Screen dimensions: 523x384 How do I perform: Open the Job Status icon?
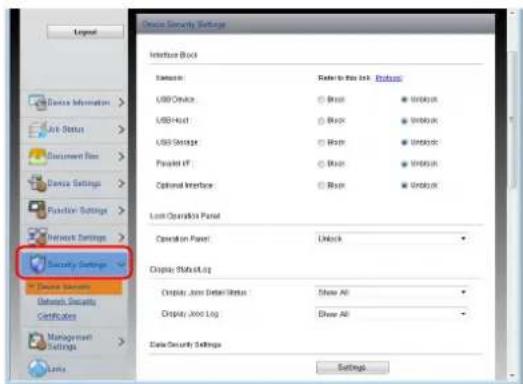pos(38,129)
